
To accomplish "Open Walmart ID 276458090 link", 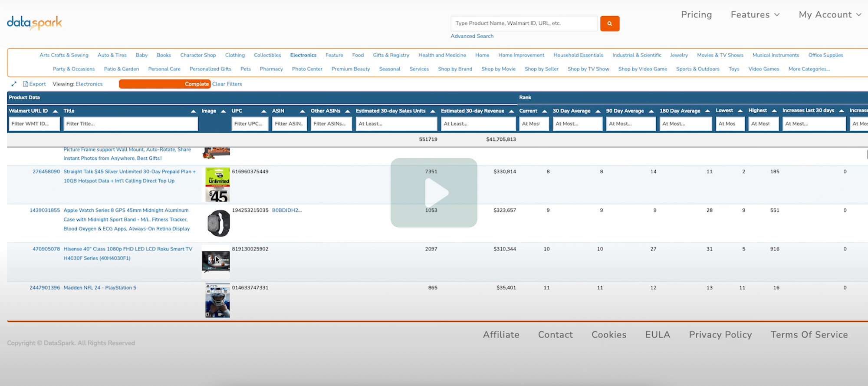I will coord(46,172).
